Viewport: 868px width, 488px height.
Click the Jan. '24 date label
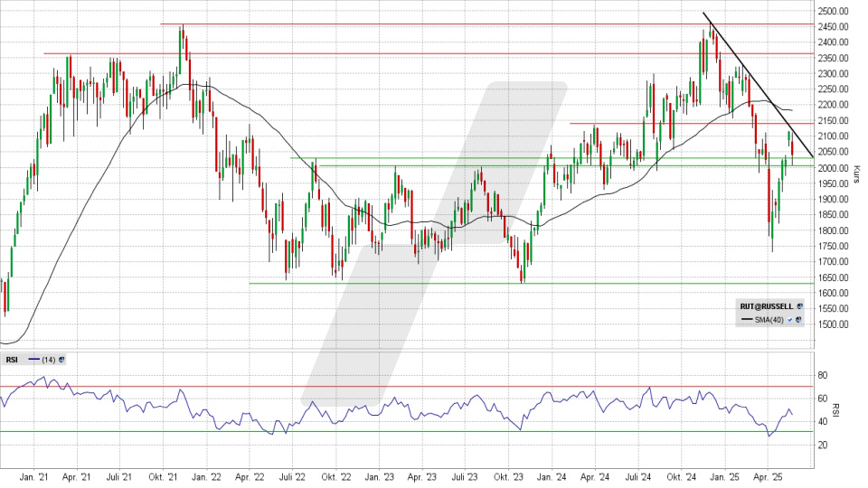pos(552,477)
